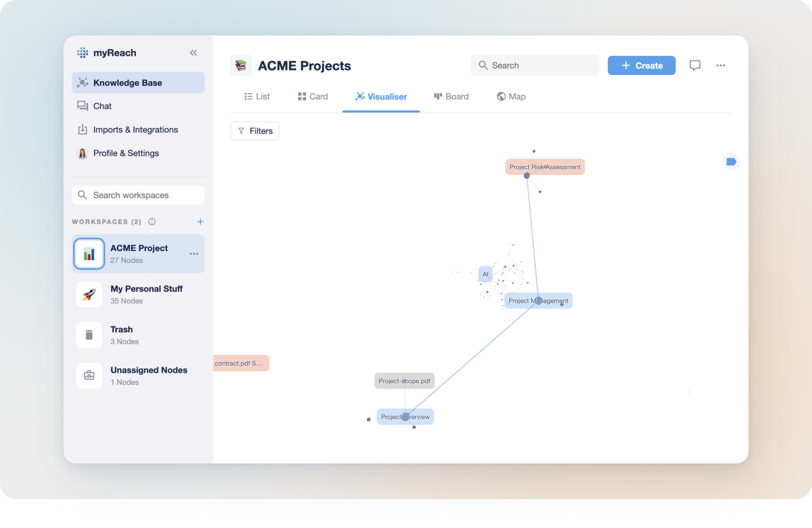This screenshot has height=528, width=812.
Task: Switch to the Board view tab
Action: point(451,96)
